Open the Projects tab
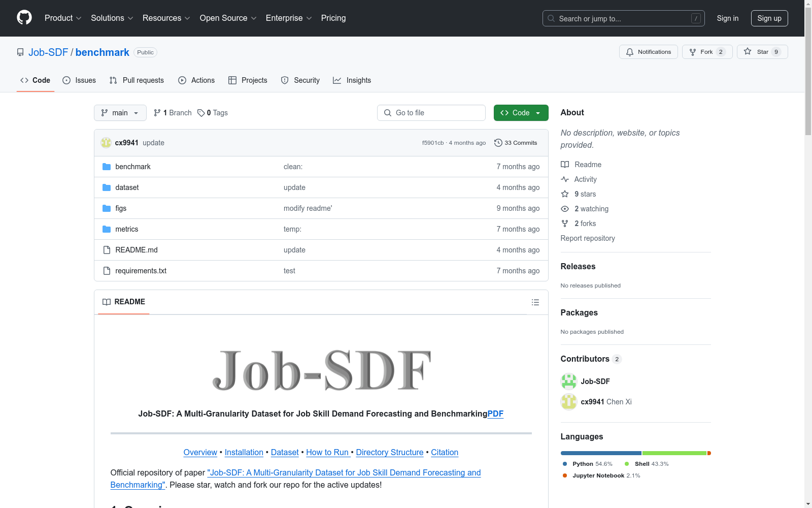 [248, 80]
